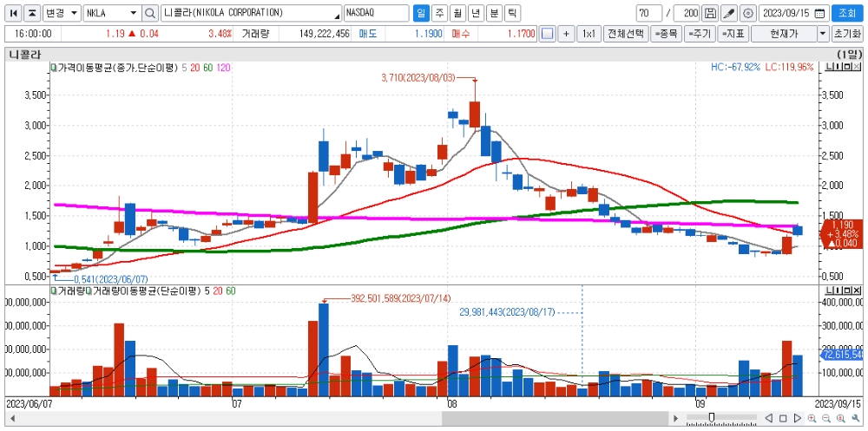Screen dimensions: 868x431
Task: Toggle price moving average indicator checkbox
Action: (54, 68)
